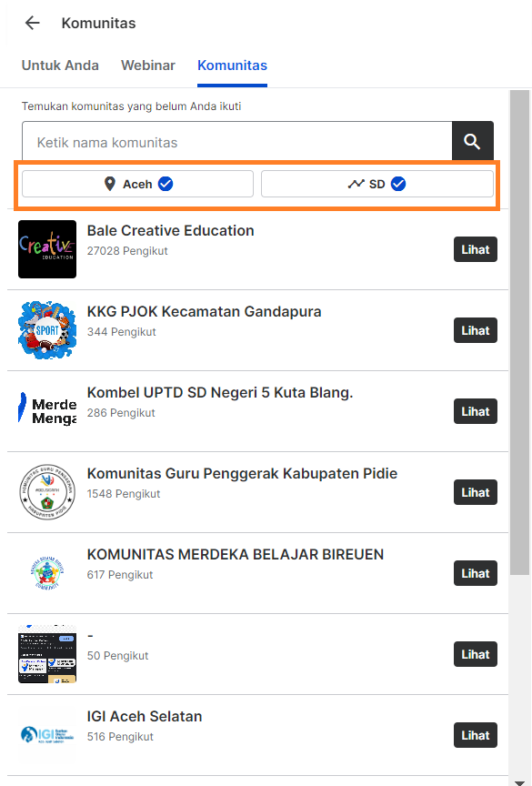Switch to the Webinar tab
532x786 pixels.
[148, 65]
